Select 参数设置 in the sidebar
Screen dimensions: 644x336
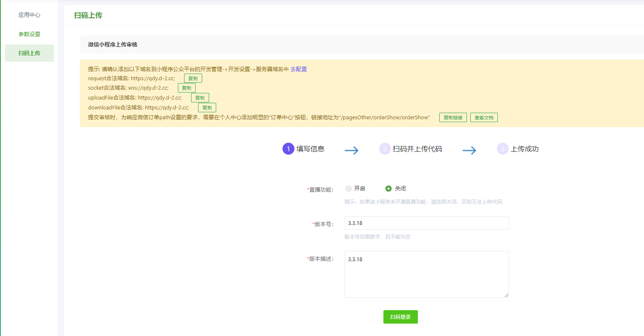click(29, 34)
